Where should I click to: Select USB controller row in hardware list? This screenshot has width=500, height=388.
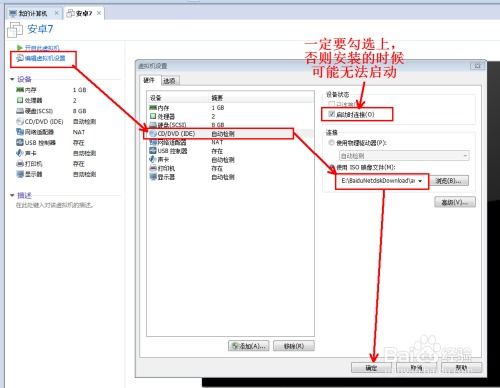[x=230, y=151]
